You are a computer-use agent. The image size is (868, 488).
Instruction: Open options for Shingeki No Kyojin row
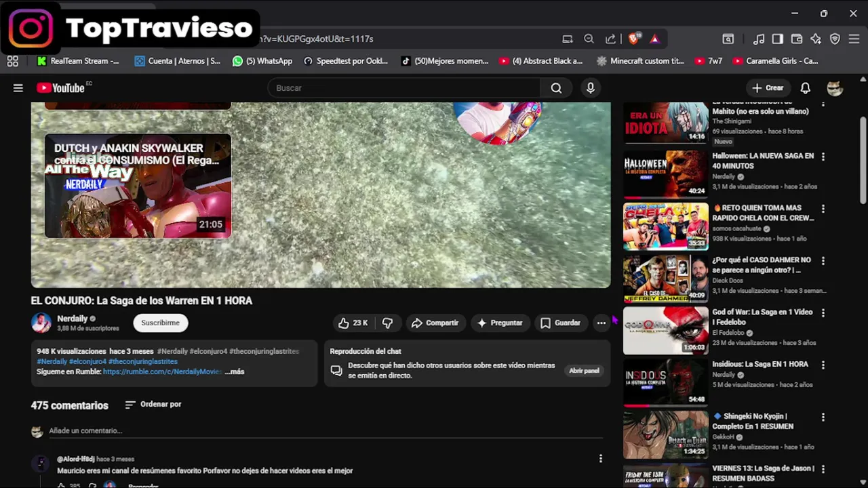(823, 417)
